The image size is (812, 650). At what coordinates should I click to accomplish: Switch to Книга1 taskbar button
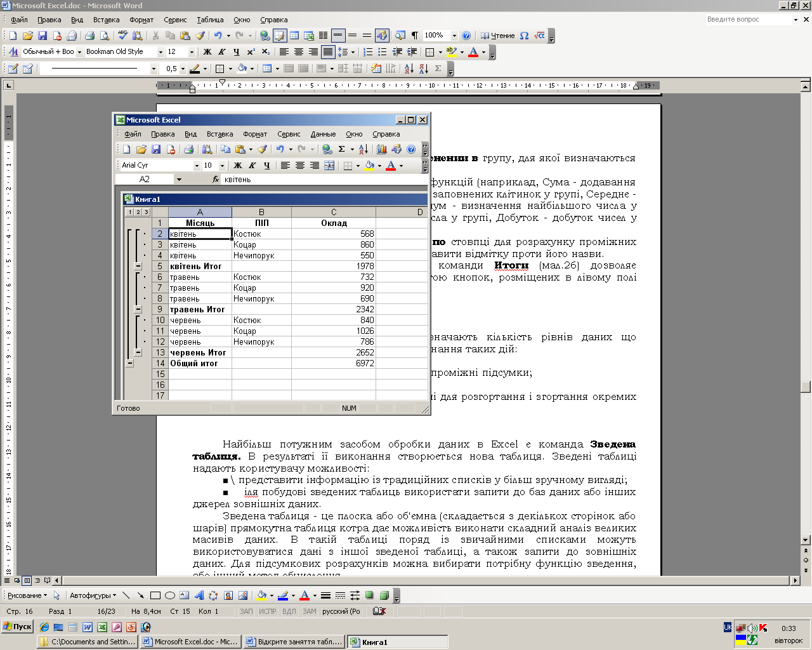(x=398, y=642)
